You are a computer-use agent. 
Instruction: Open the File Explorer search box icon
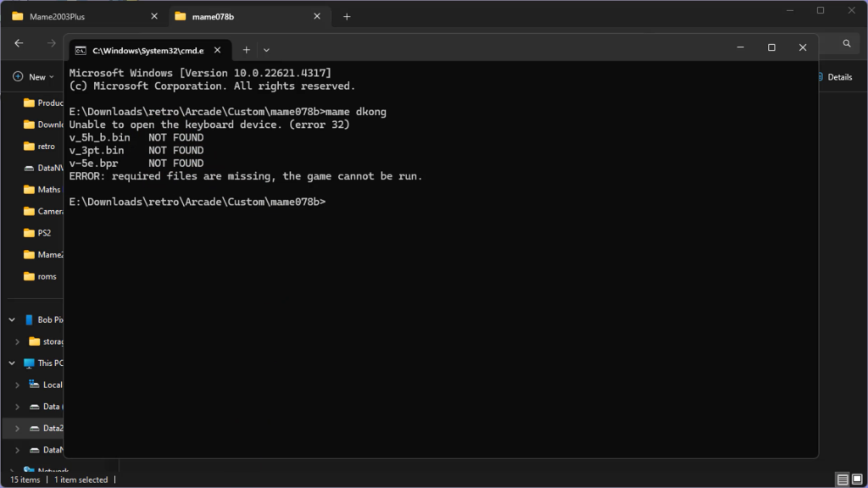(847, 43)
